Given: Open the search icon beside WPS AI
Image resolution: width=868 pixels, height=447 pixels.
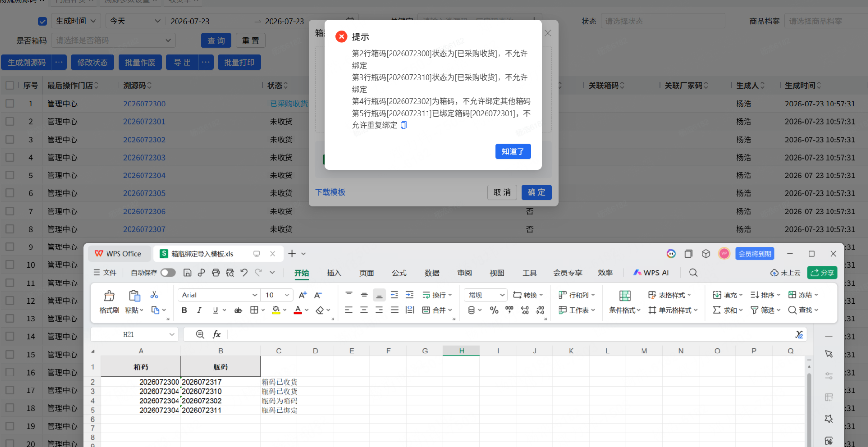Looking at the screenshot, I should [693, 272].
